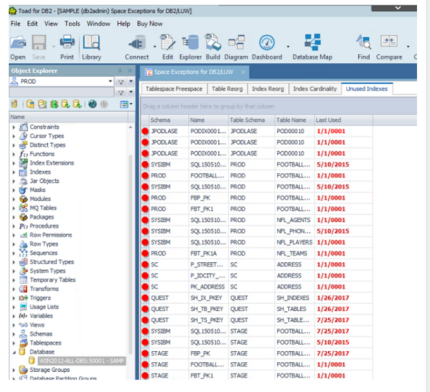Collapse the Database tree node
The height and width of the screenshot is (392, 430).
[x=14, y=352]
